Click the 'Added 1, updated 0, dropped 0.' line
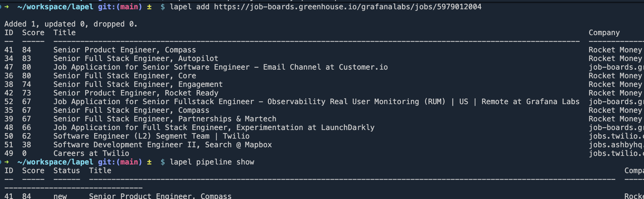Screen dimensions: 644x199 click(71, 24)
